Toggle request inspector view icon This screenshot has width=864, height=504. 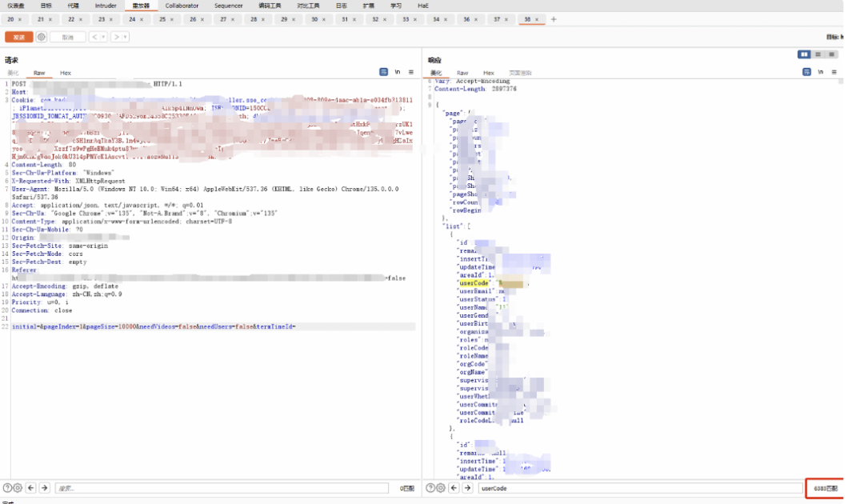(383, 72)
